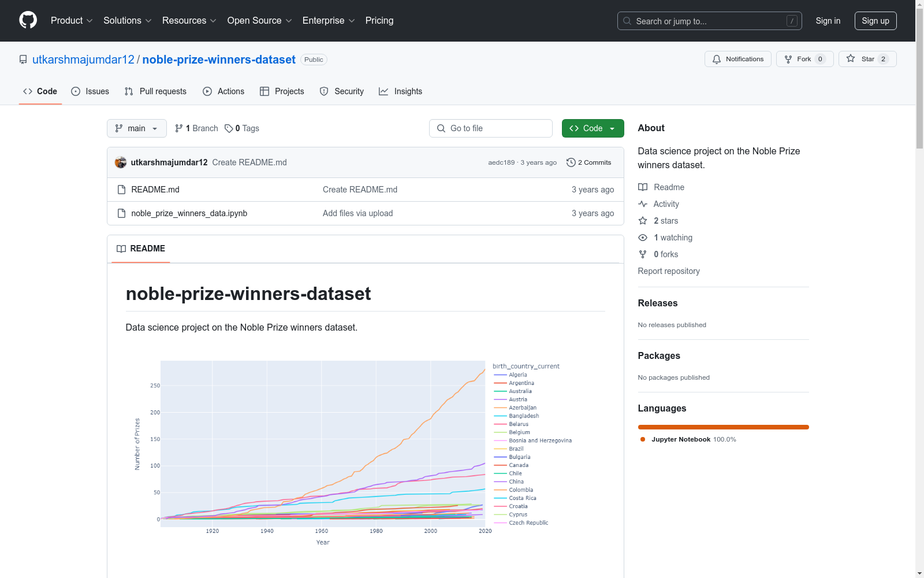The width and height of the screenshot is (924, 578).
Task: Click the Sign up button
Action: 875,21
